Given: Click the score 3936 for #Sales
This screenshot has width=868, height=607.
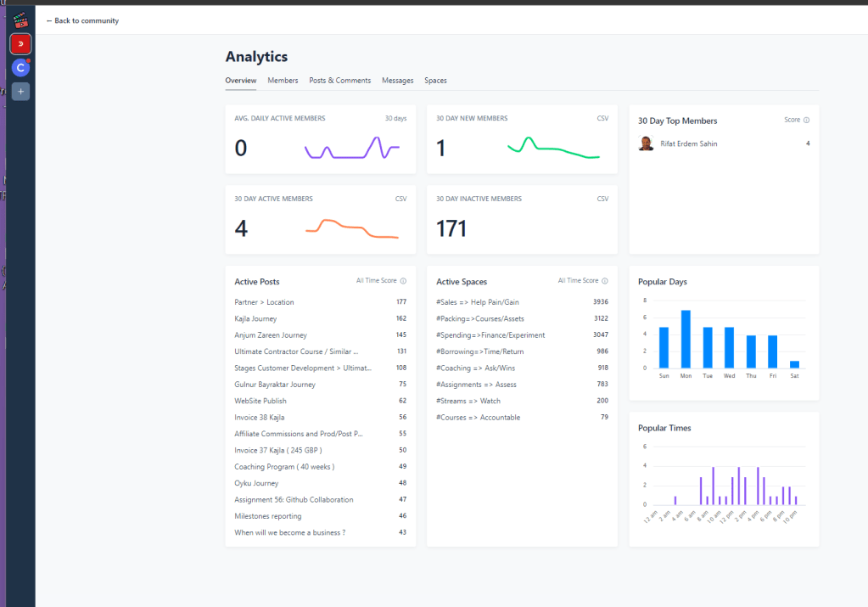Looking at the screenshot, I should click(601, 302).
